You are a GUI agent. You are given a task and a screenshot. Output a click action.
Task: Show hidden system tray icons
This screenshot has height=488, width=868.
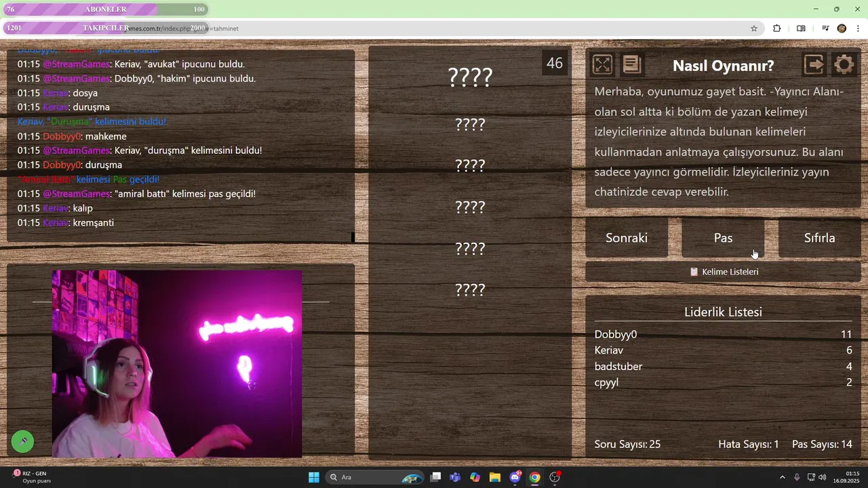point(782,477)
